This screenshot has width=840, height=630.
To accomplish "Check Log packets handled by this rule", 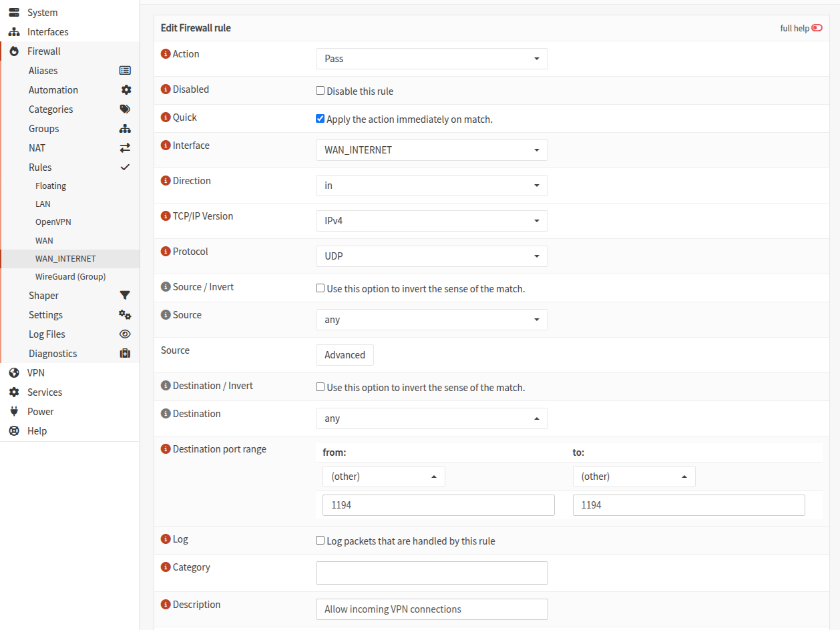I will coord(321,541).
